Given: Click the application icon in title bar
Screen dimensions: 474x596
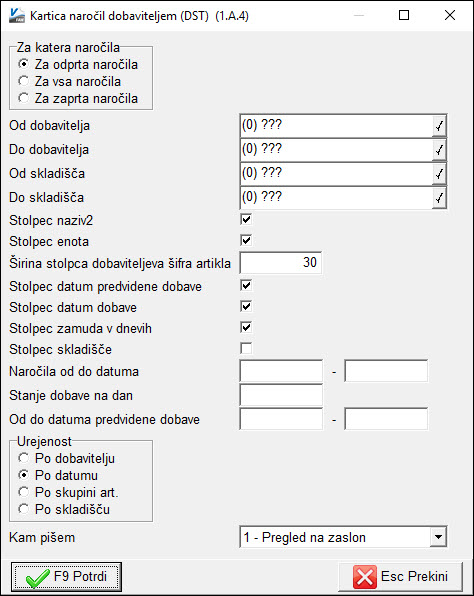Looking at the screenshot, I should 17,16.
